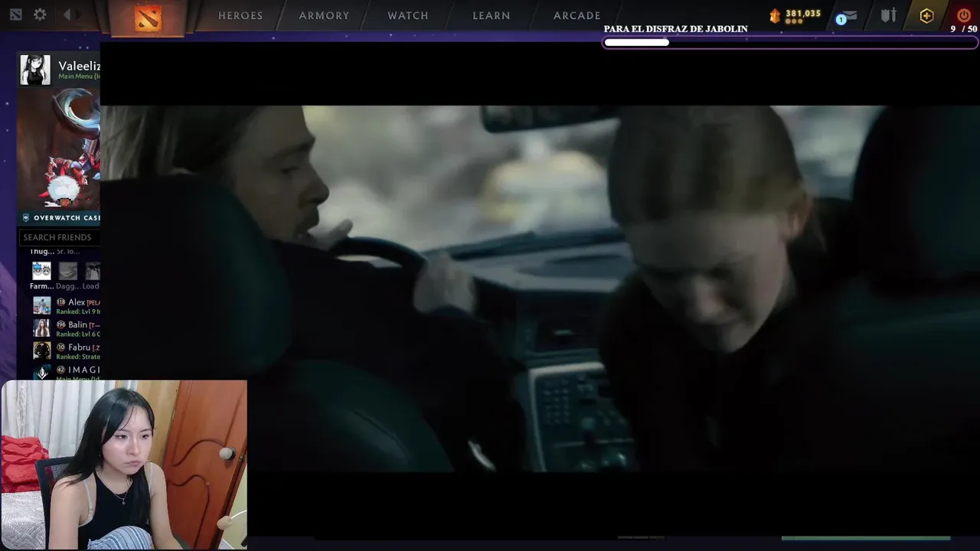Open the Armory tab
Viewport: 980px width, 551px height.
click(324, 15)
